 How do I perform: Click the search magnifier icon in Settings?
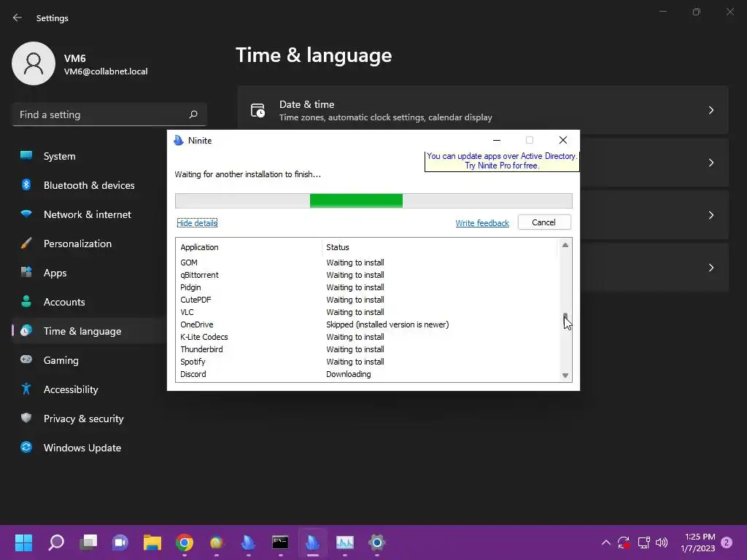tap(193, 114)
